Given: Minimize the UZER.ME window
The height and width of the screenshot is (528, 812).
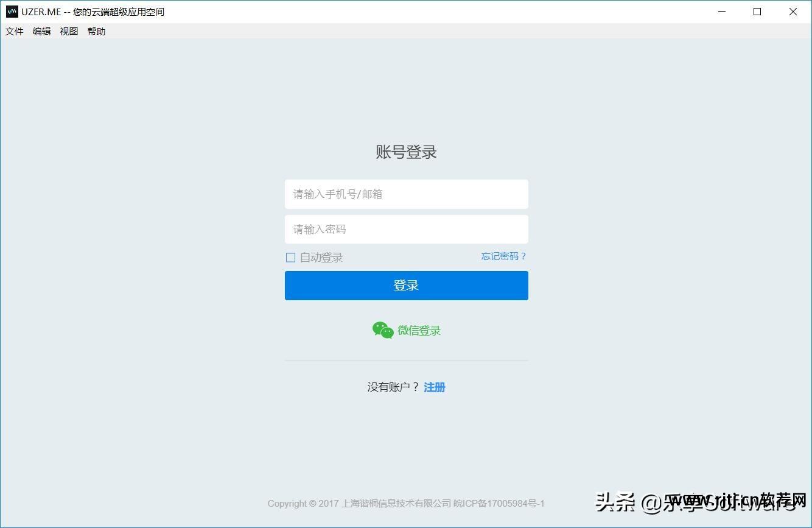Looking at the screenshot, I should tap(722, 12).
